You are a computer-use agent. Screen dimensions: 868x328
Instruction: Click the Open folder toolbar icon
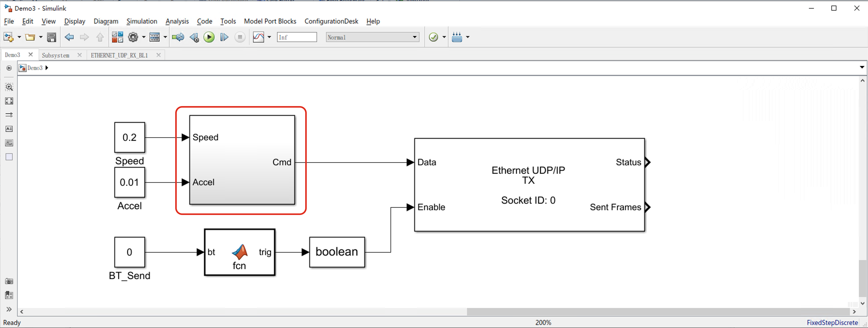pyautogui.click(x=30, y=37)
